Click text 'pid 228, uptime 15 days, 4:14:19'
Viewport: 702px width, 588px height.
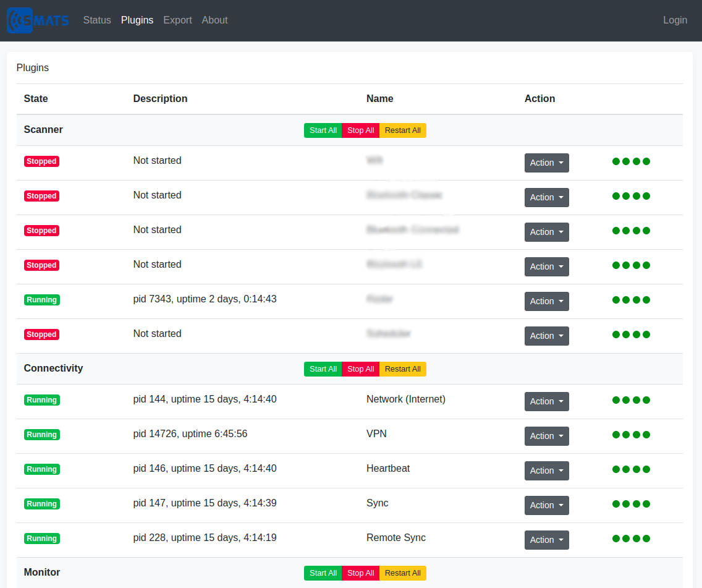pyautogui.click(x=205, y=537)
